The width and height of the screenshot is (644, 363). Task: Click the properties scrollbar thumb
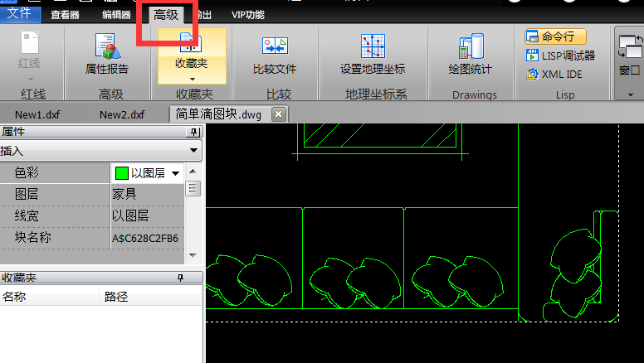pos(193,189)
